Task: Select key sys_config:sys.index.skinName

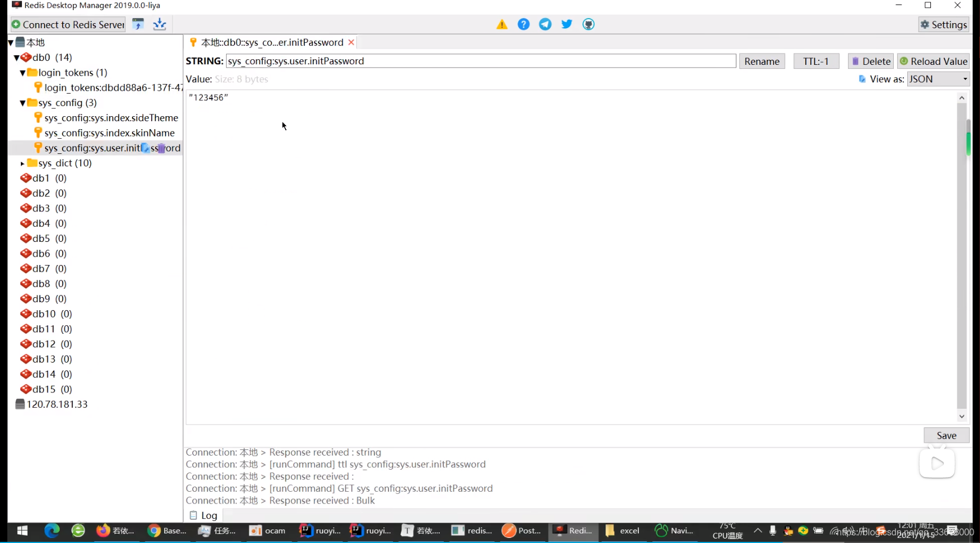Action: tap(104, 133)
